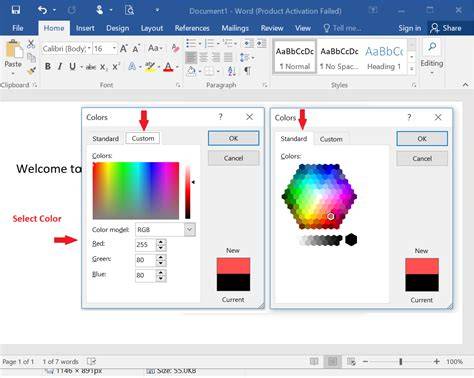The height and width of the screenshot is (378, 474).
Task: Click the Format Painter brush icon
Action: coord(32,70)
